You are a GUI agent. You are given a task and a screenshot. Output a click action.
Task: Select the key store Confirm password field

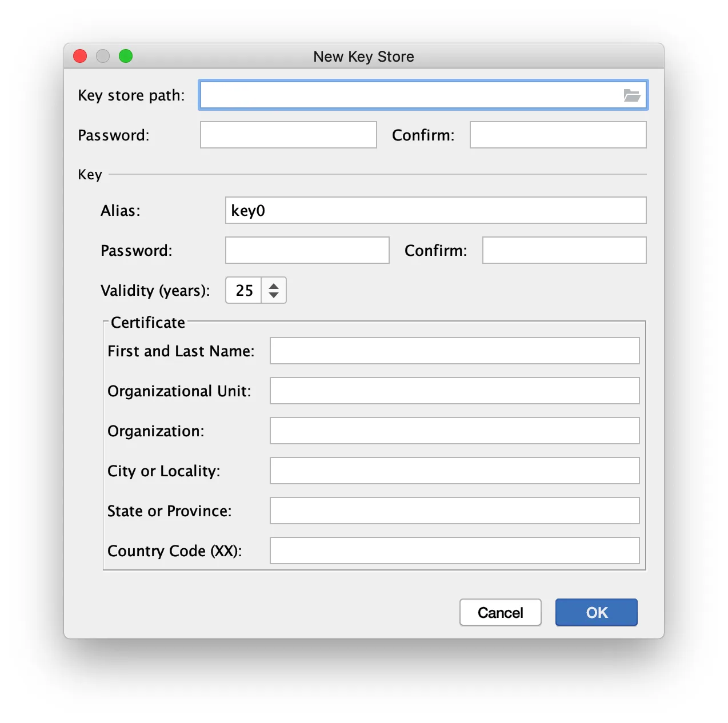(x=558, y=135)
